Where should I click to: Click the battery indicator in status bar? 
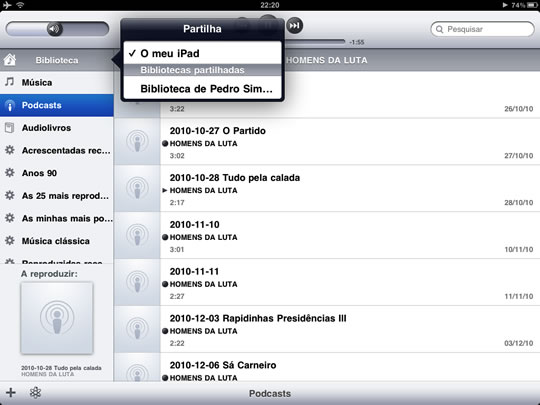pos(532,5)
